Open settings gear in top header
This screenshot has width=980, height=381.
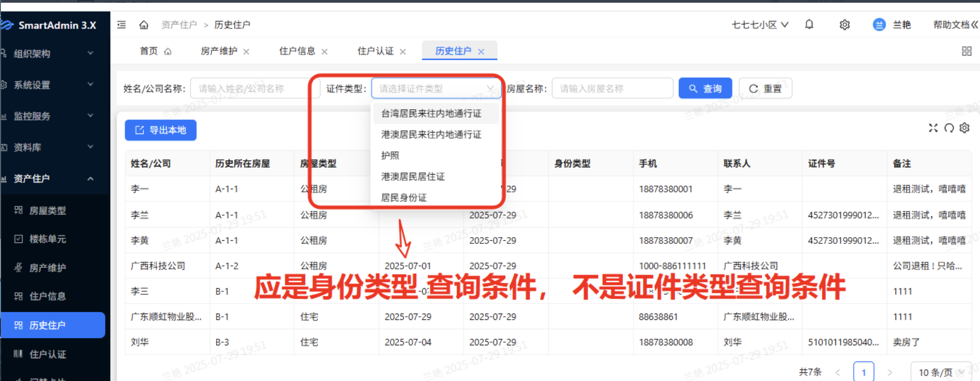(x=844, y=25)
